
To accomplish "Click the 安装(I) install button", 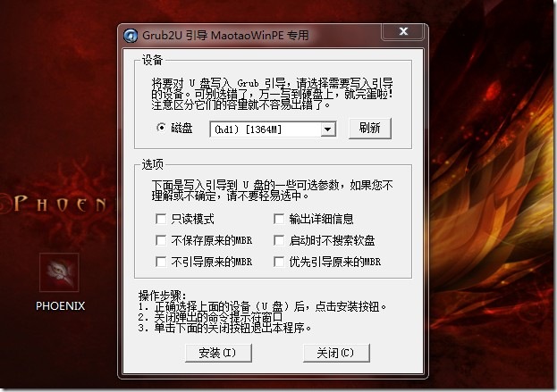I will coord(218,353).
